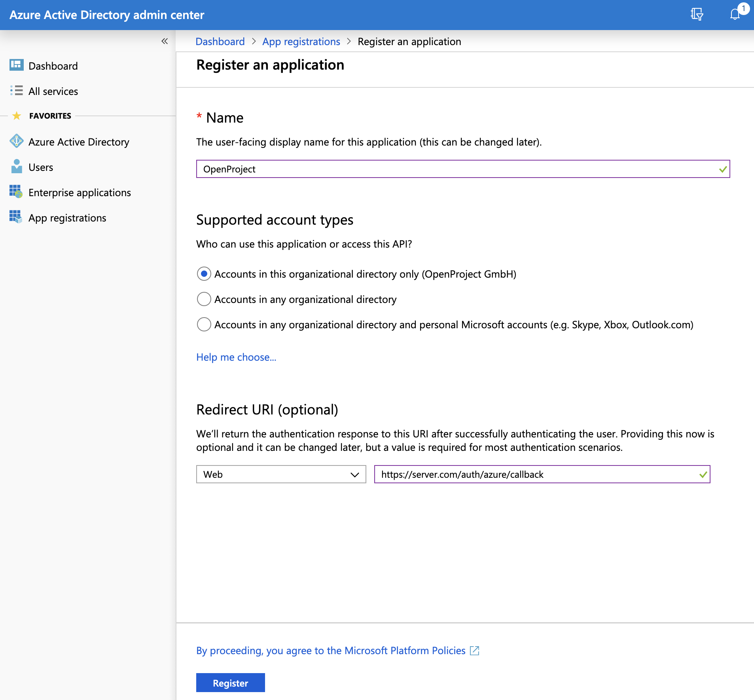
Task: Click the directory filter icon in the header
Action: (x=697, y=14)
